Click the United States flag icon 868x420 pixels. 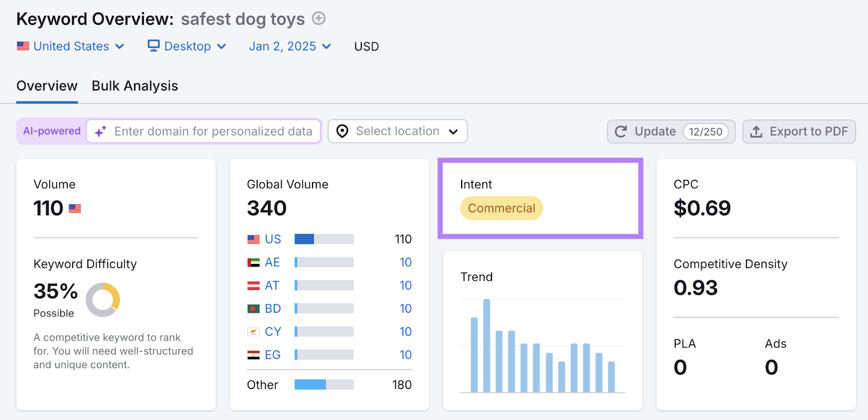click(23, 46)
